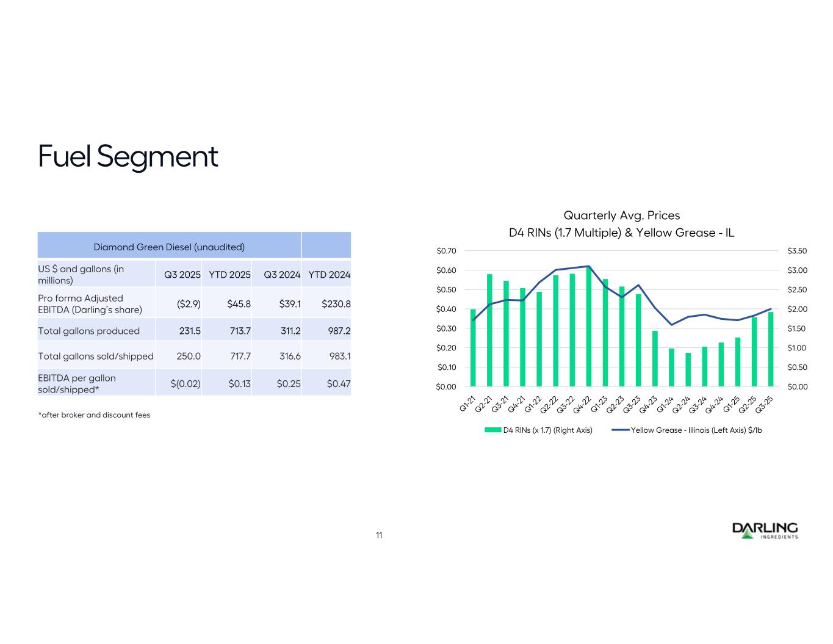Select the Q3 2025 column header
The width and height of the screenshot is (833, 644).
coord(182,275)
